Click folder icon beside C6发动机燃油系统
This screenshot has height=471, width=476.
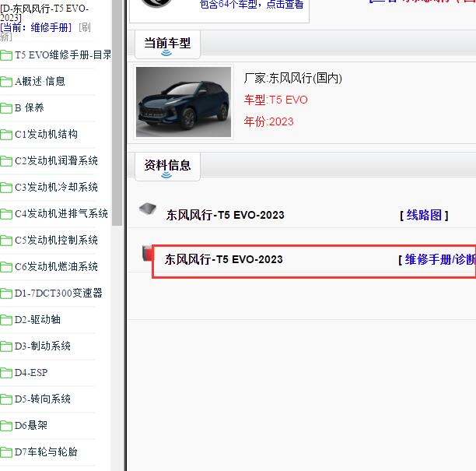pyautogui.click(x=6, y=267)
